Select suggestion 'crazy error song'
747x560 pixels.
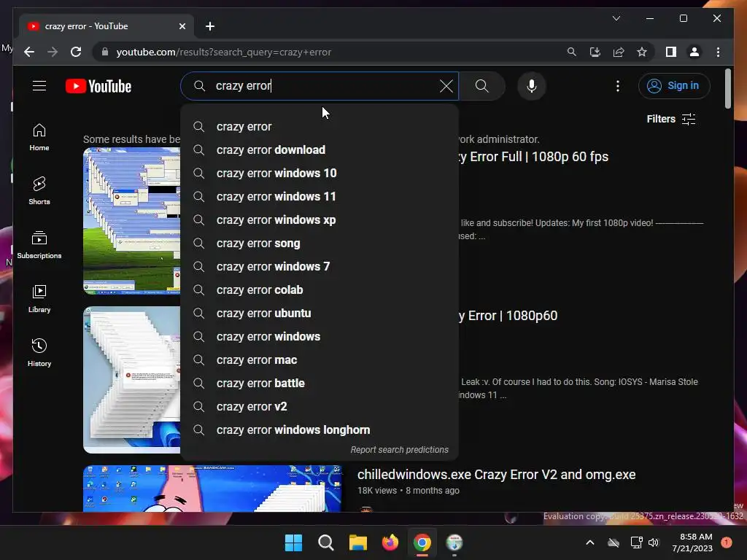320,244
